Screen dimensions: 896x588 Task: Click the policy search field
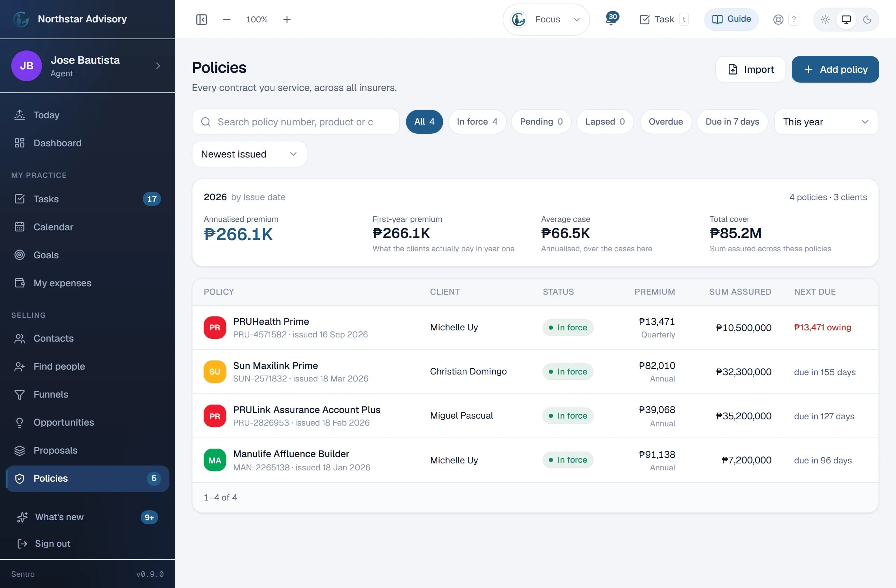tap(295, 122)
